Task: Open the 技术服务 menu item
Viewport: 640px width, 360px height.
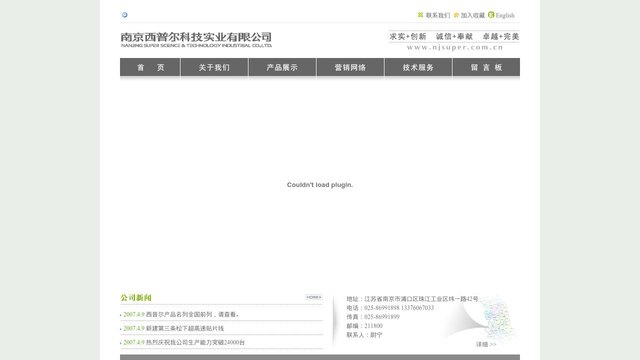Action: click(418, 67)
